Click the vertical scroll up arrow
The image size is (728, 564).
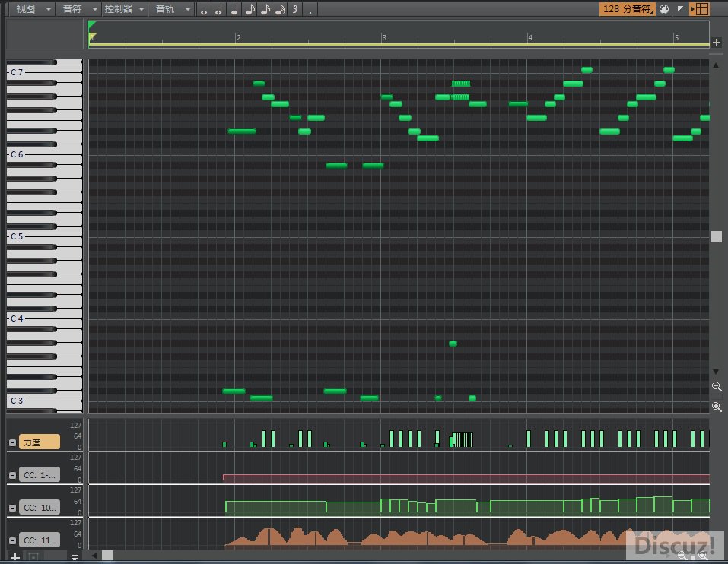click(x=716, y=65)
